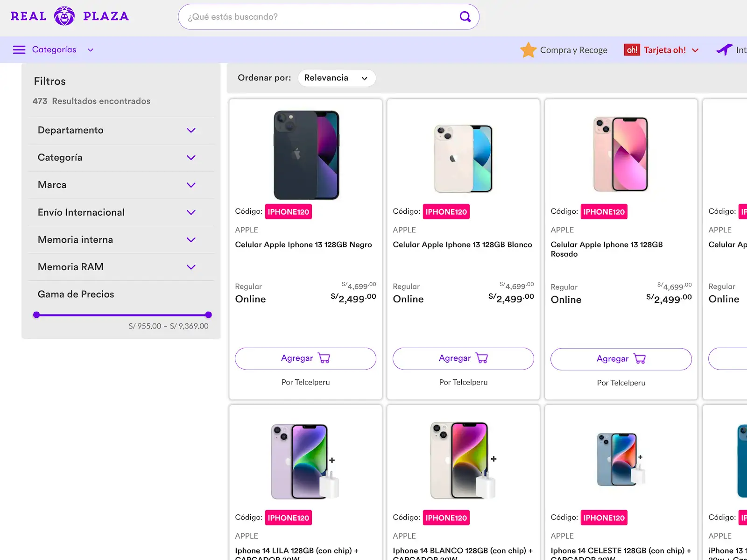747x560 pixels.
Task: Click the purple airplane icon
Action: (x=724, y=49)
